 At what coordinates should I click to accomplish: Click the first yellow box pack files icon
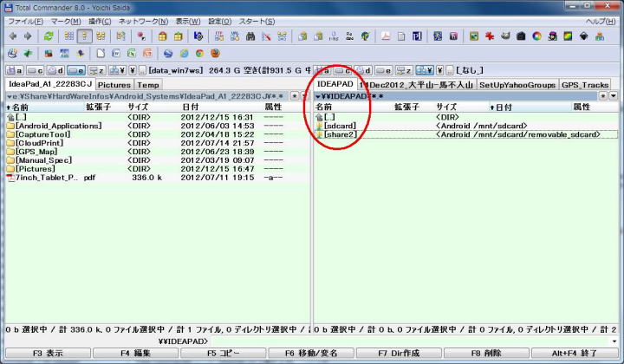(162, 36)
